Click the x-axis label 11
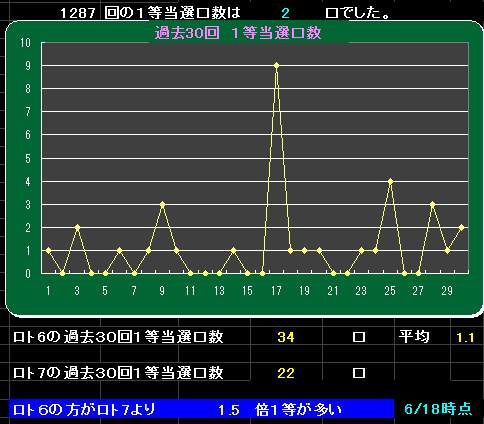The image size is (484, 424). tap(190, 291)
